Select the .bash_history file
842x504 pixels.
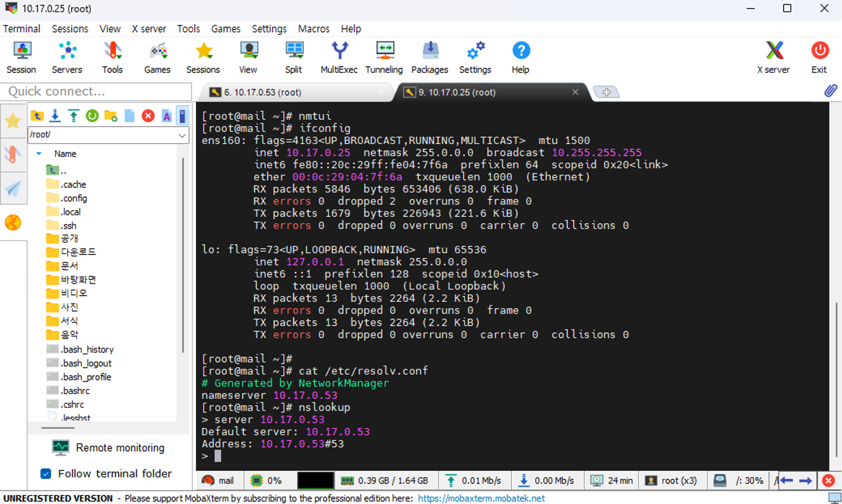click(x=80, y=350)
